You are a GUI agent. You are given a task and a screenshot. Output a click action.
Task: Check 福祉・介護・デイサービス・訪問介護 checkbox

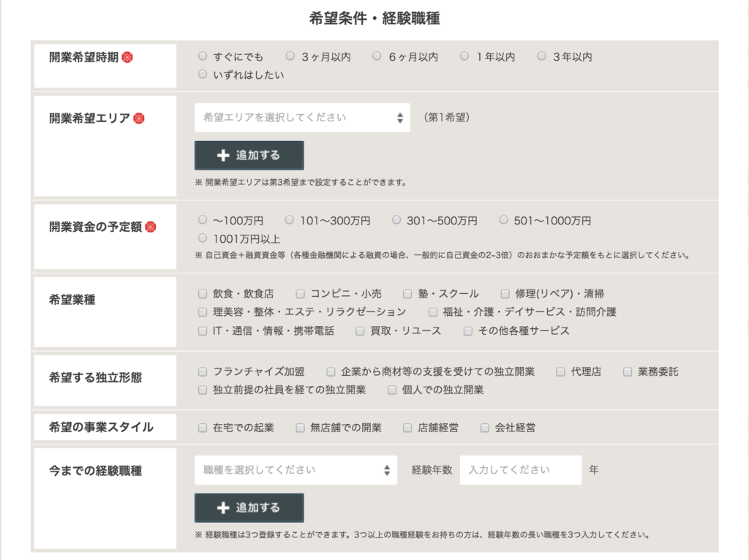(433, 312)
